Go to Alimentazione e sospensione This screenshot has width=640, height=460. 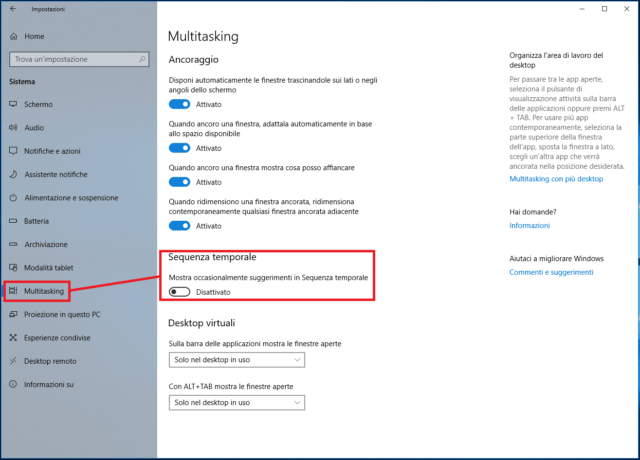[x=71, y=198]
